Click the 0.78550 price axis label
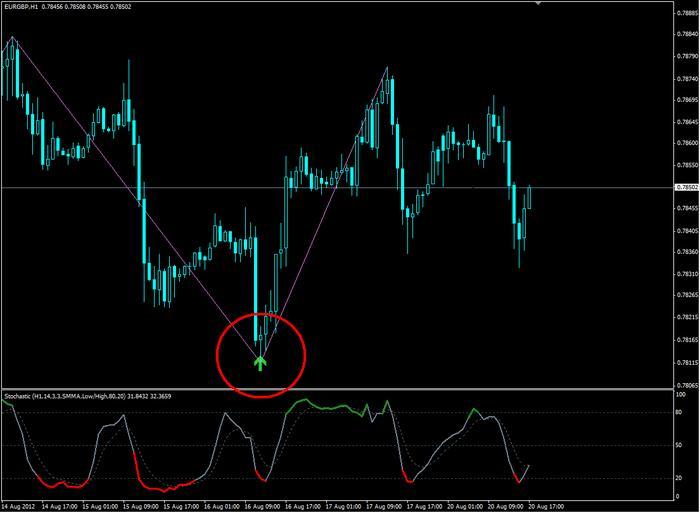This screenshot has width=700, height=513. click(688, 165)
